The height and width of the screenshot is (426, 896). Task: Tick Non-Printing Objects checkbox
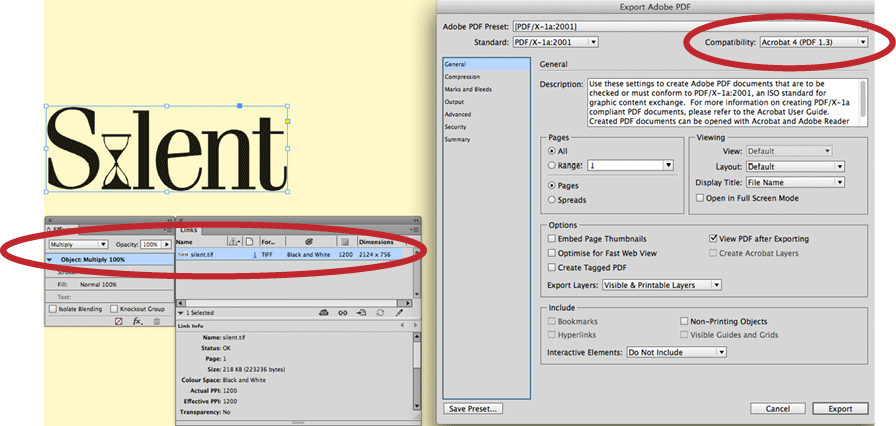(x=684, y=321)
